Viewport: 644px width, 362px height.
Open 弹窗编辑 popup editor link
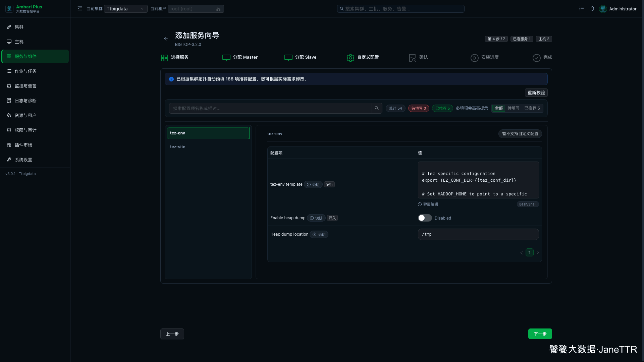coord(428,204)
